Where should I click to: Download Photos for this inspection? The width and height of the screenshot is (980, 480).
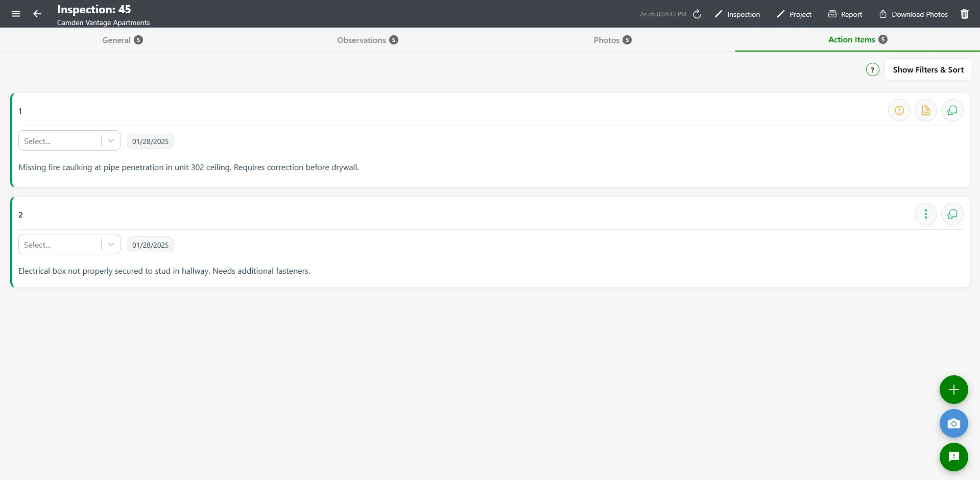[913, 14]
